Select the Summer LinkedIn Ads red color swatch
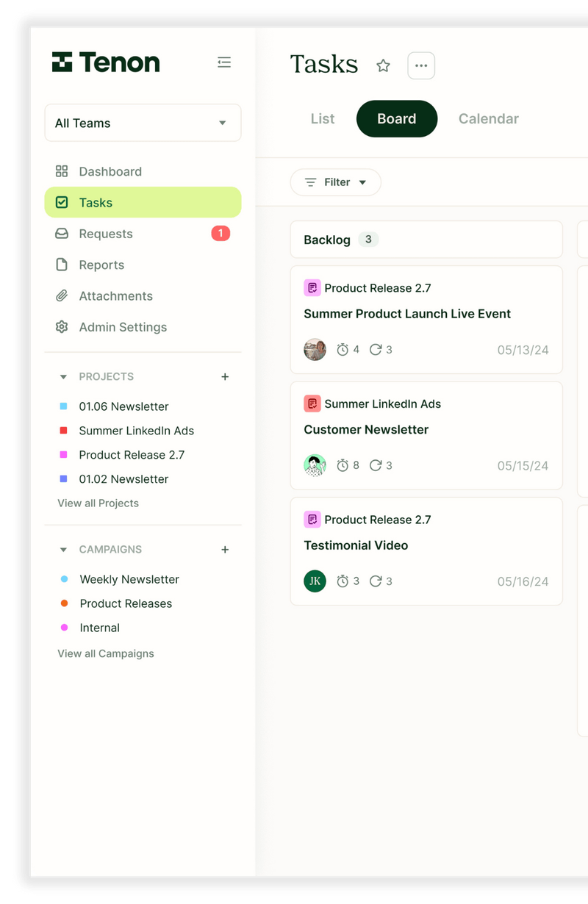Image resolution: width=588 pixels, height=904 pixels. tap(63, 431)
